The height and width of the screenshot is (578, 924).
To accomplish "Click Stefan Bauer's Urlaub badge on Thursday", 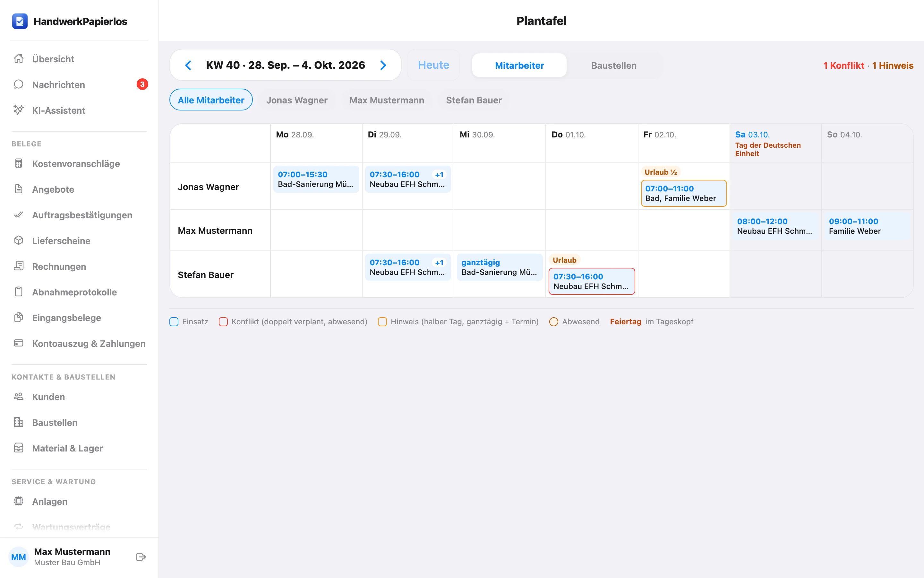I will (x=564, y=260).
